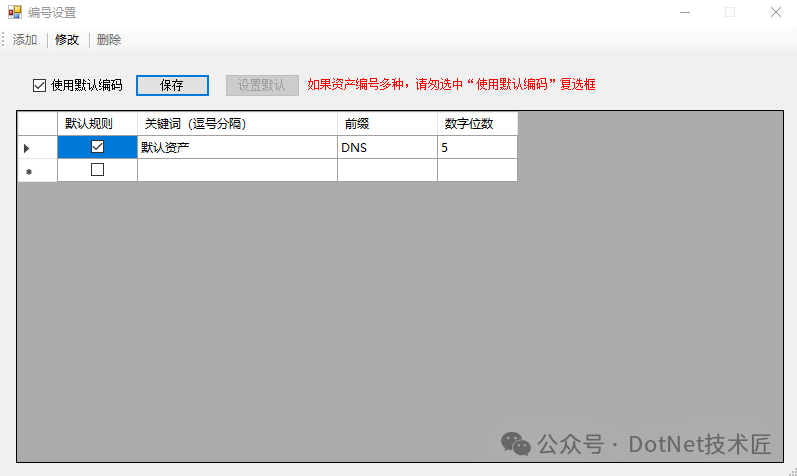
Task: Check the 默认规则 checkbox in the new row
Action: (x=97, y=169)
